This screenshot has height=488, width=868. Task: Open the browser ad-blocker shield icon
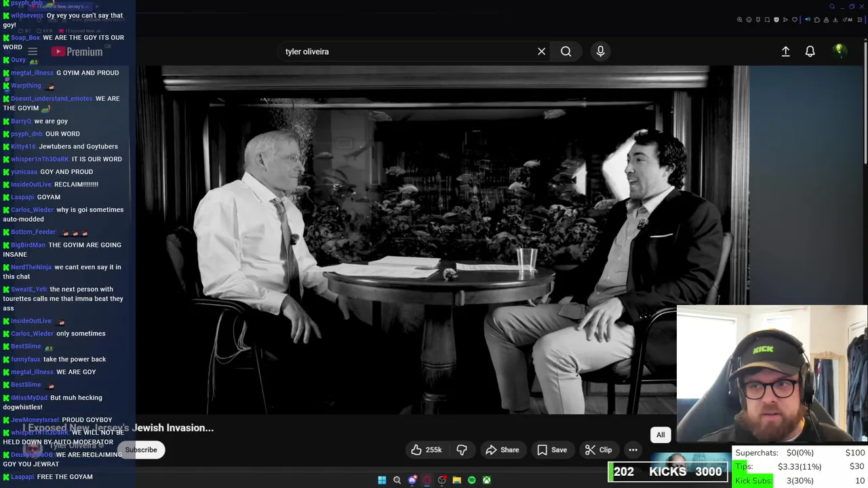point(776,20)
